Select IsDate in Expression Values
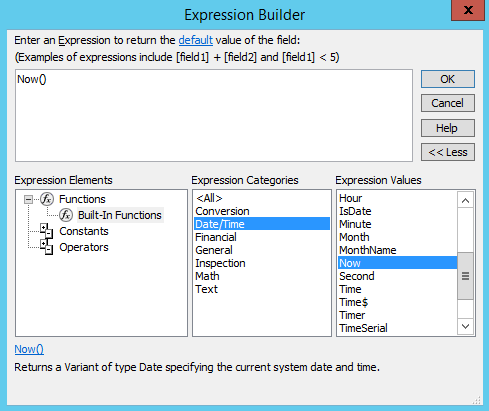489x411 pixels. (x=397, y=211)
